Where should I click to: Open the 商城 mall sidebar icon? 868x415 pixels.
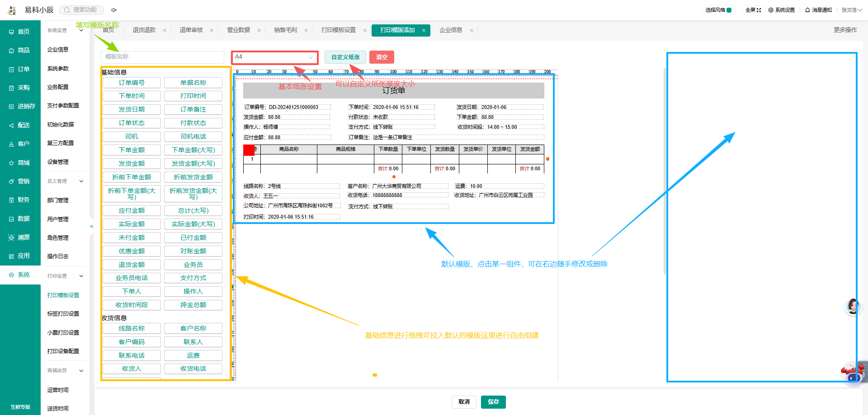coord(11,163)
